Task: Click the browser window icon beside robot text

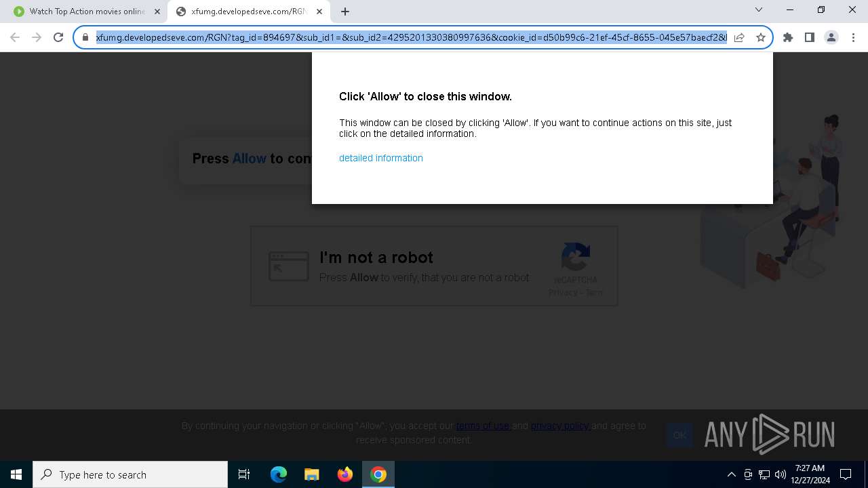Action: [x=289, y=266]
